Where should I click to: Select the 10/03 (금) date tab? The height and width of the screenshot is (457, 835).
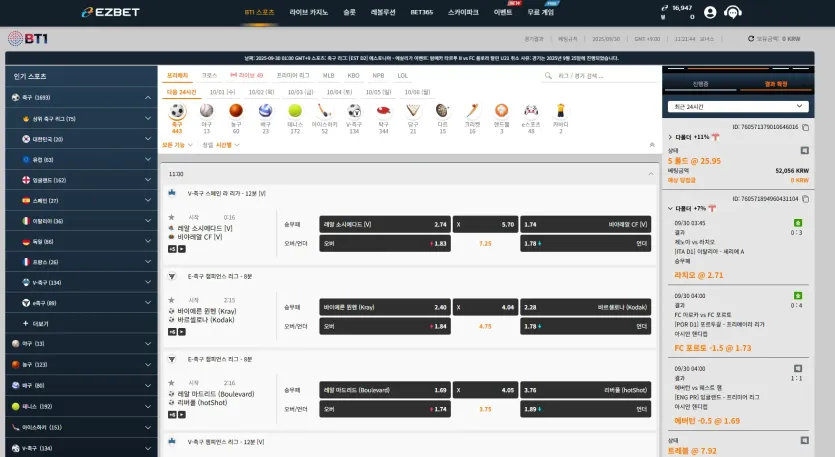(x=300, y=92)
